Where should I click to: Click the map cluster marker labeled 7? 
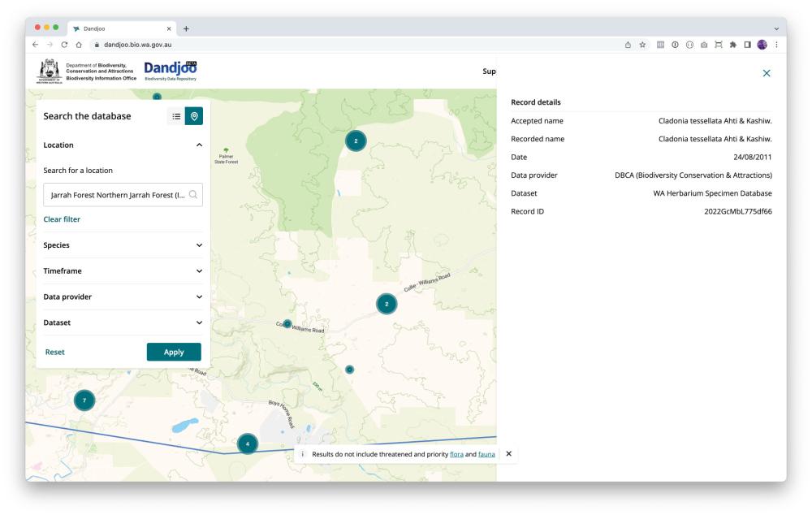click(x=84, y=400)
